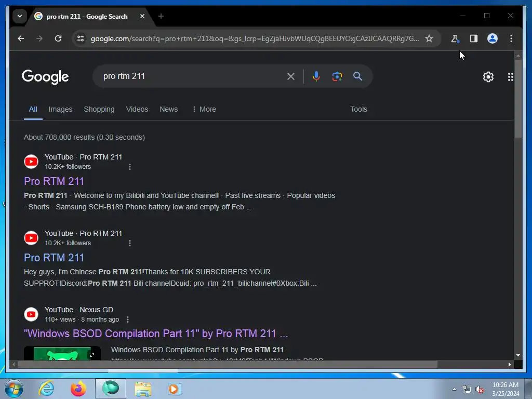Search by image with Google Lens

337,76
